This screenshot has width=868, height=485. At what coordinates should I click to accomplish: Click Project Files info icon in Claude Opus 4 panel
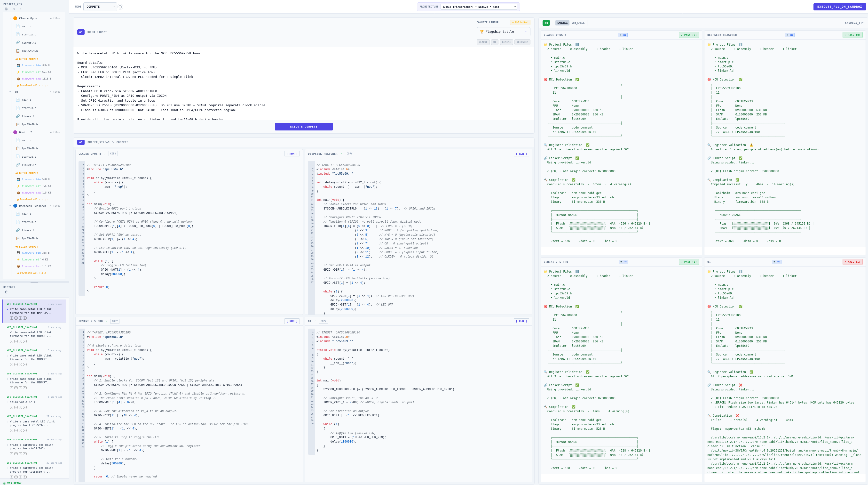(577, 45)
